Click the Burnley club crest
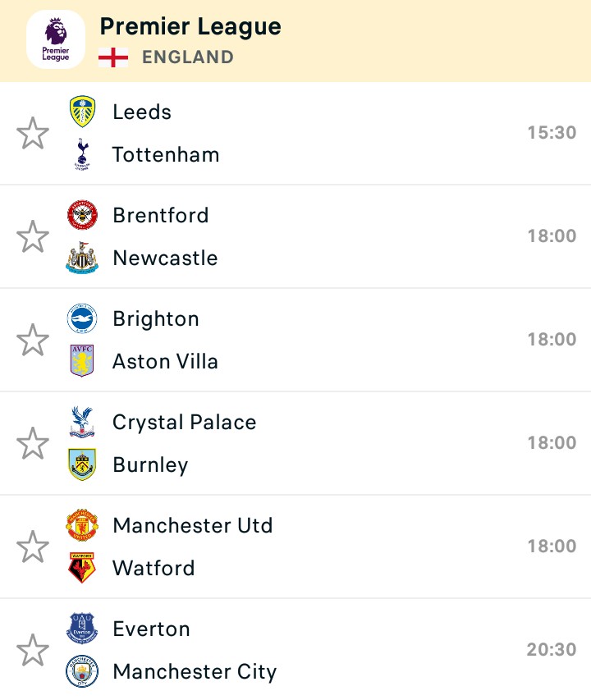The image size is (591, 700). (82, 464)
